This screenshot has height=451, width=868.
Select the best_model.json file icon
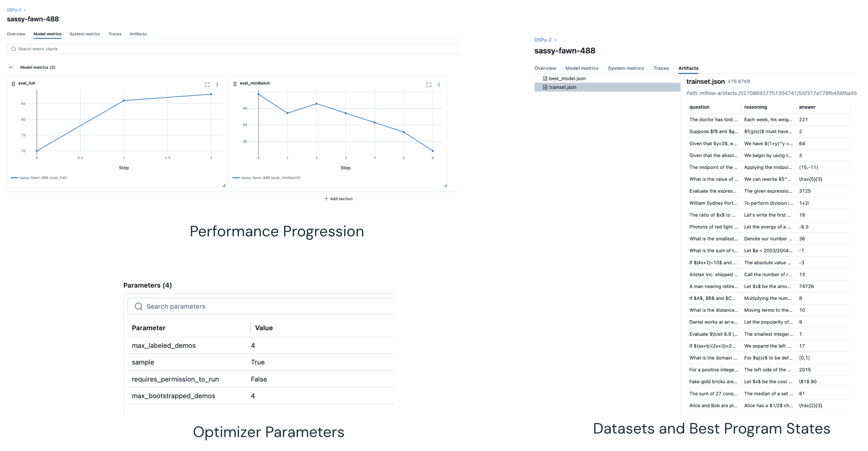(545, 79)
